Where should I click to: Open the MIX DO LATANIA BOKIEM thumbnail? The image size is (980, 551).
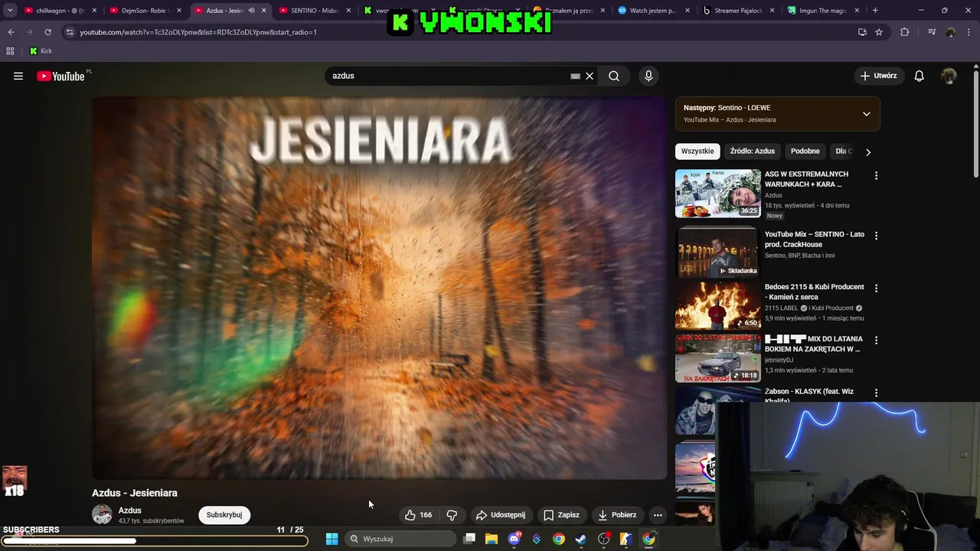point(717,357)
